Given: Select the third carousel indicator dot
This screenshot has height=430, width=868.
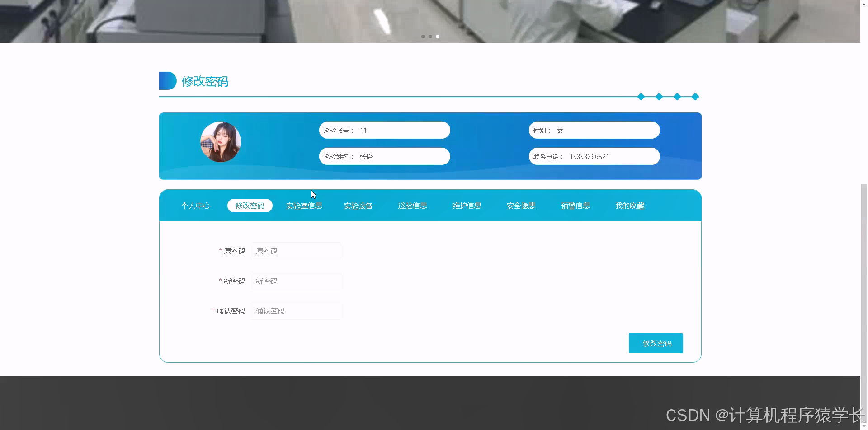Looking at the screenshot, I should coord(438,37).
